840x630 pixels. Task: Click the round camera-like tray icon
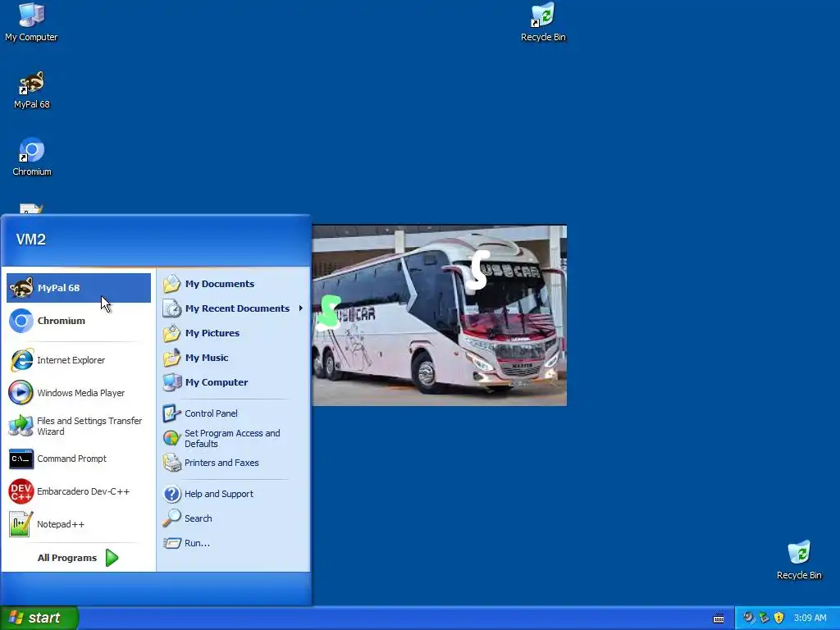click(x=749, y=618)
